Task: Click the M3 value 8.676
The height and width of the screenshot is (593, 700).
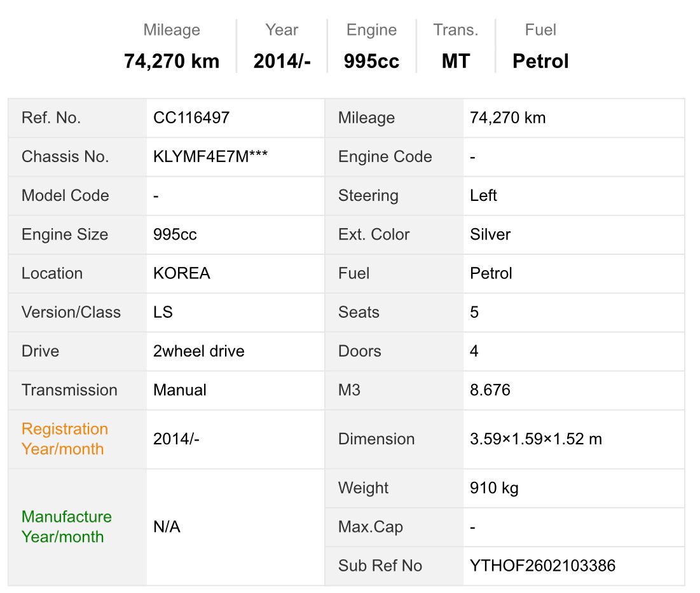Action: click(x=490, y=390)
